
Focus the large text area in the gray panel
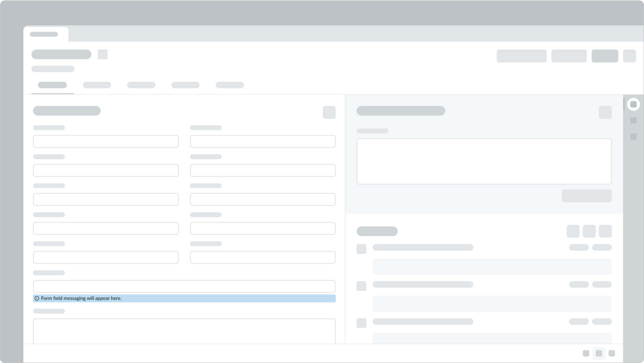pyautogui.click(x=484, y=162)
